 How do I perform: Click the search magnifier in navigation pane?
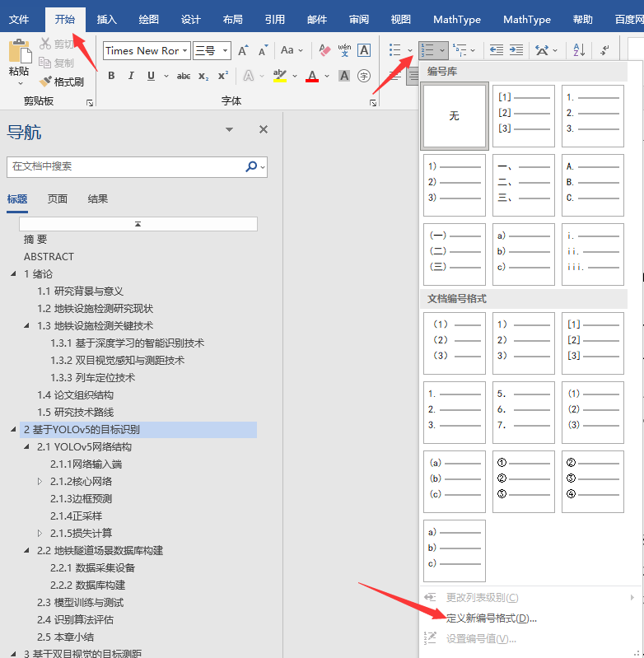(x=251, y=166)
